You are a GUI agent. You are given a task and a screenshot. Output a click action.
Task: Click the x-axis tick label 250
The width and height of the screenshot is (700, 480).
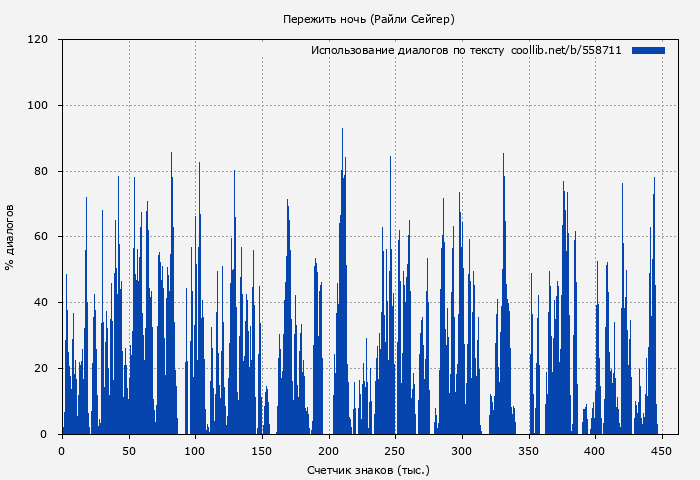(x=395, y=451)
